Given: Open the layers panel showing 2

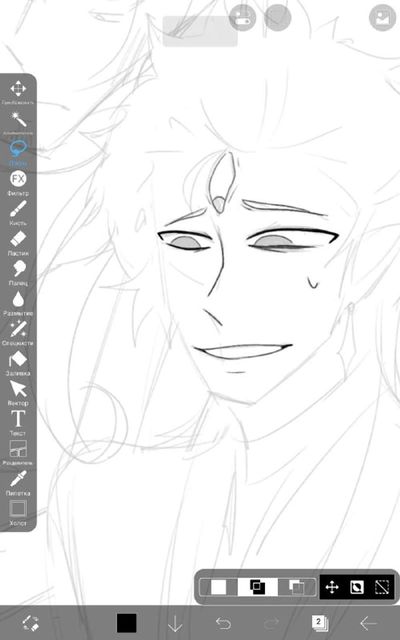Looking at the screenshot, I should click(320, 623).
